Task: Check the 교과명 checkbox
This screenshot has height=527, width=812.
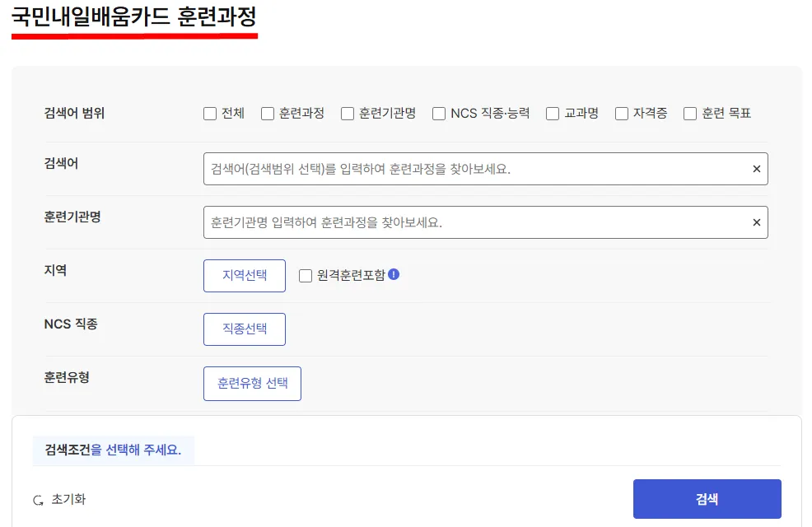Action: [x=552, y=114]
